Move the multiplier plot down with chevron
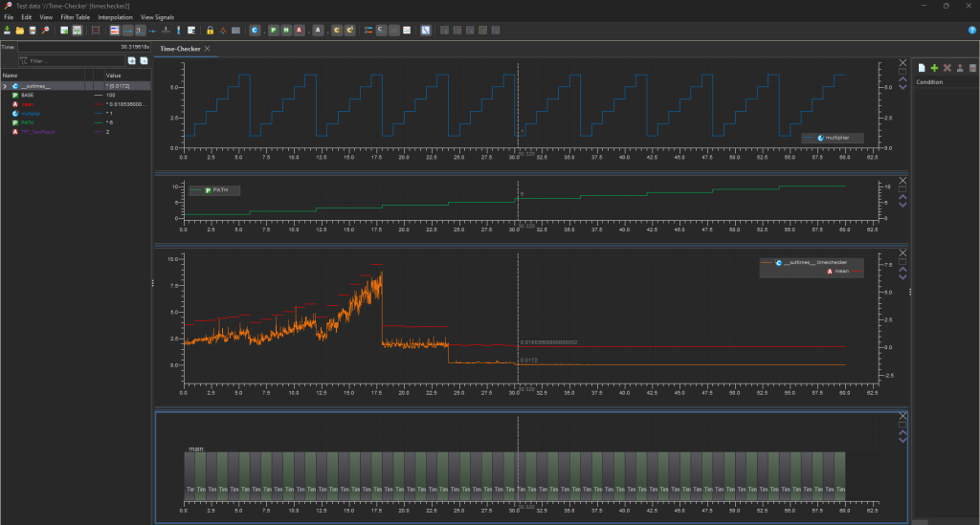The height and width of the screenshot is (525, 980). [902, 89]
